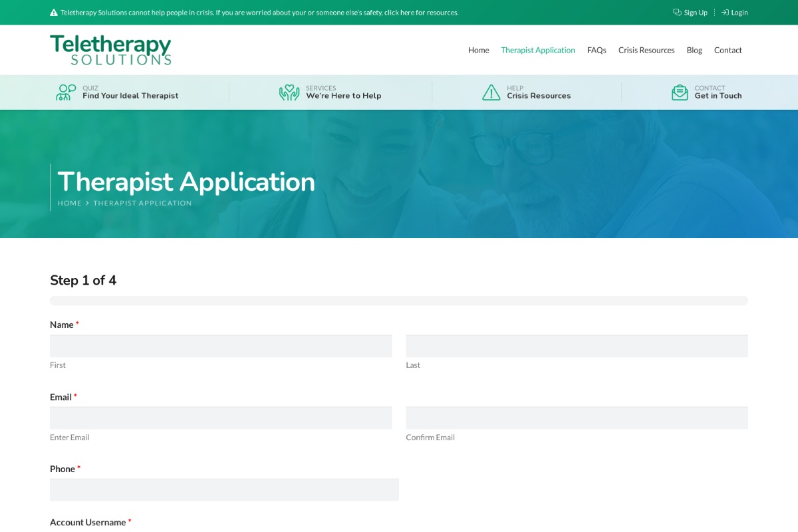Go to Home in main navigation
The width and height of the screenshot is (798, 532).
tap(479, 50)
